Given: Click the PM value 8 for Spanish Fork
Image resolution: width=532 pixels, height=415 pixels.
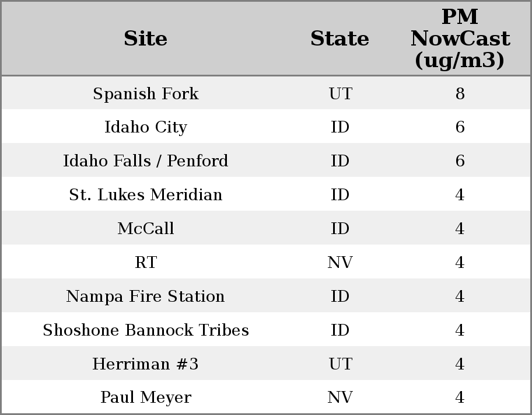Looking at the screenshot, I should click(460, 94).
